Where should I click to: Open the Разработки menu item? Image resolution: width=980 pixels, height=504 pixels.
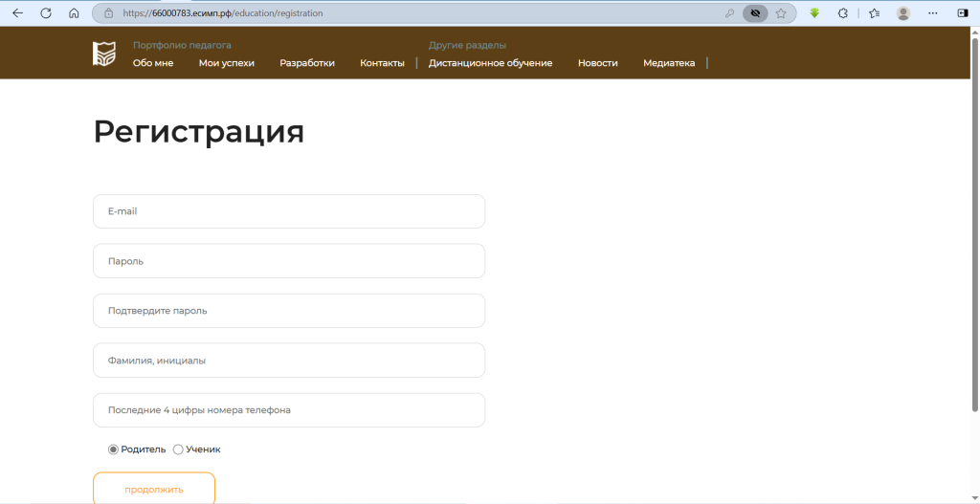point(307,63)
